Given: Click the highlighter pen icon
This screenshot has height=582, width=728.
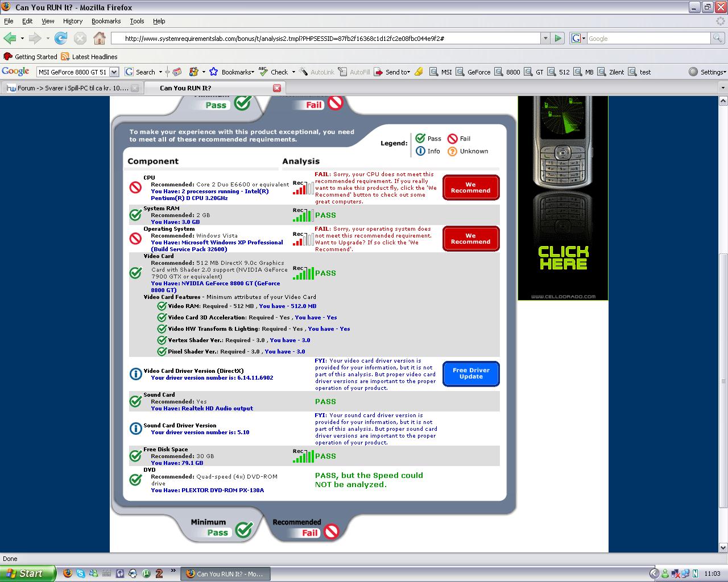Looking at the screenshot, I should click(x=419, y=72).
